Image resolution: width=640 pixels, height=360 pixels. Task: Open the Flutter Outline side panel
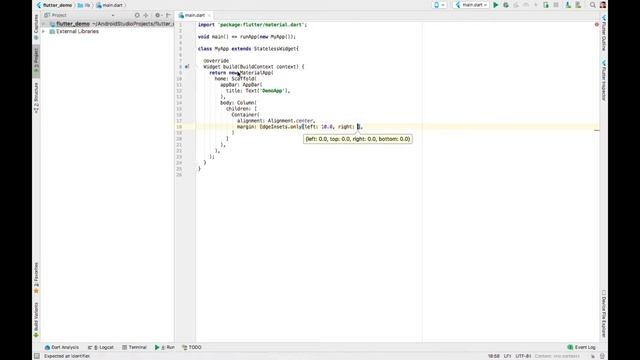[x=604, y=33]
